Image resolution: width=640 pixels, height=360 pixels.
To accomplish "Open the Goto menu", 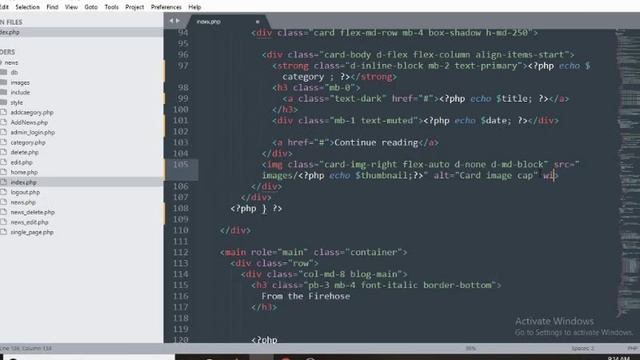I will point(91,7).
